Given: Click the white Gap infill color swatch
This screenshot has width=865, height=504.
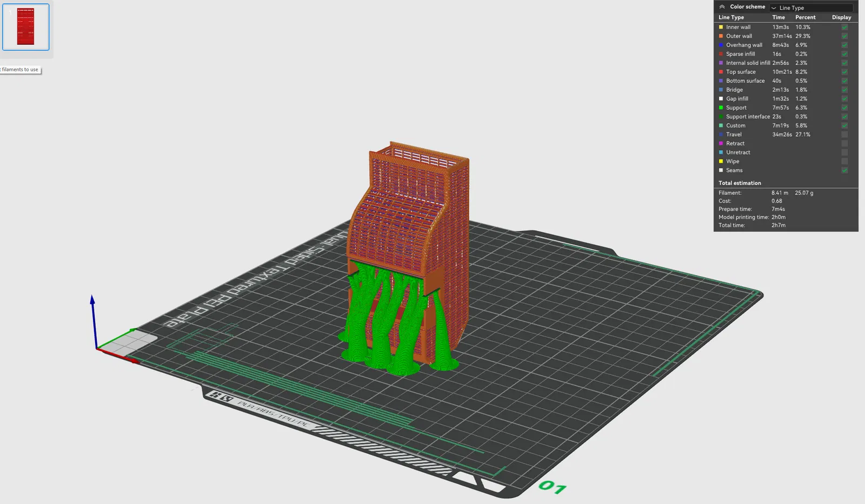Looking at the screenshot, I should click(721, 98).
